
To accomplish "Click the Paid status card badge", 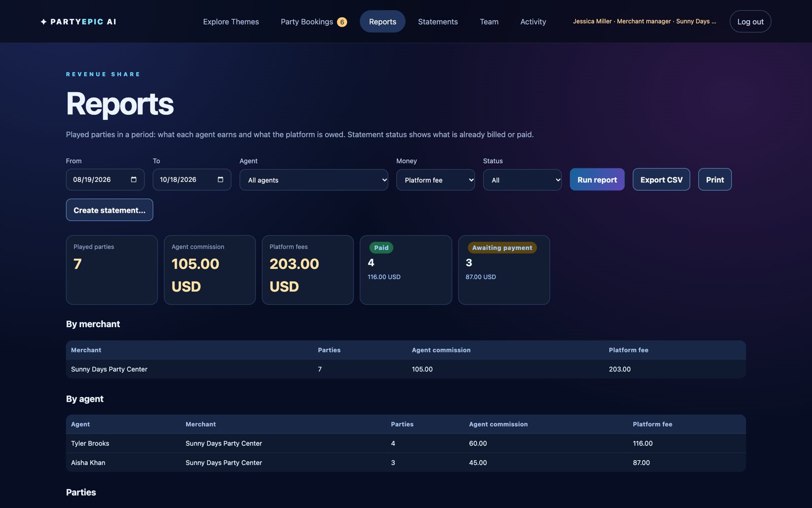I will [381, 248].
